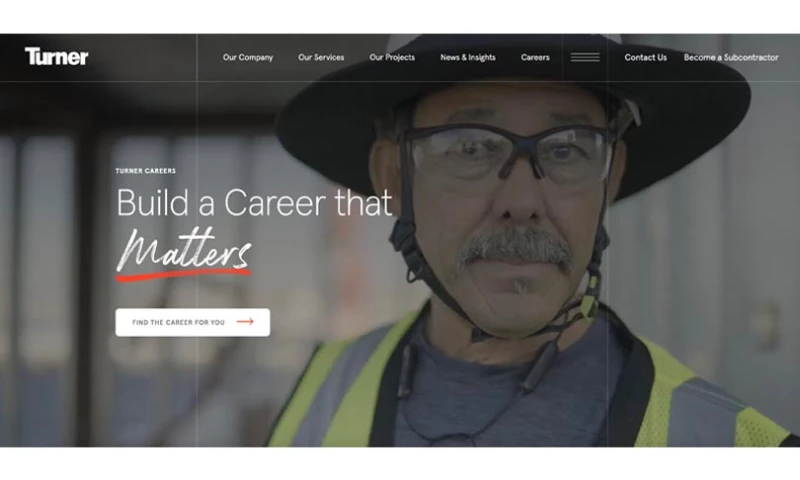Screen dimensions: 800x480
Task: Click the Turner logo
Action: 57,56
